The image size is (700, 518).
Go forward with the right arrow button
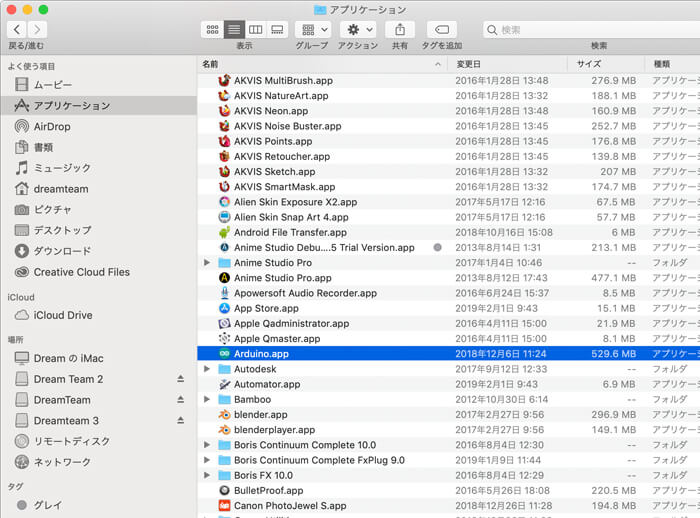(x=37, y=29)
